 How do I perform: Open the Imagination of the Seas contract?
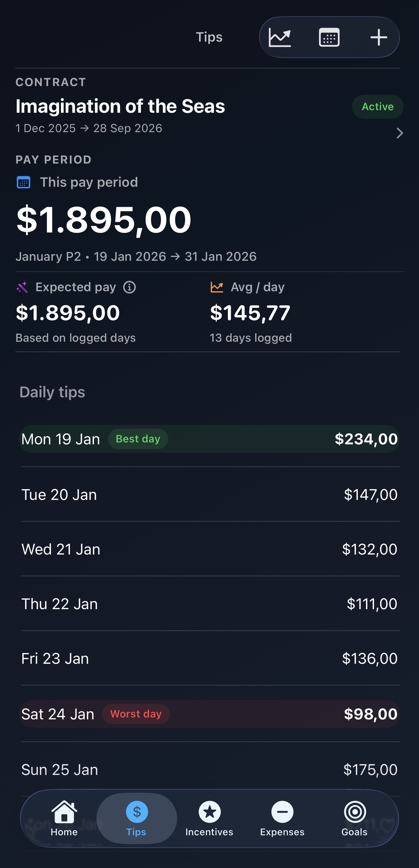point(120,106)
